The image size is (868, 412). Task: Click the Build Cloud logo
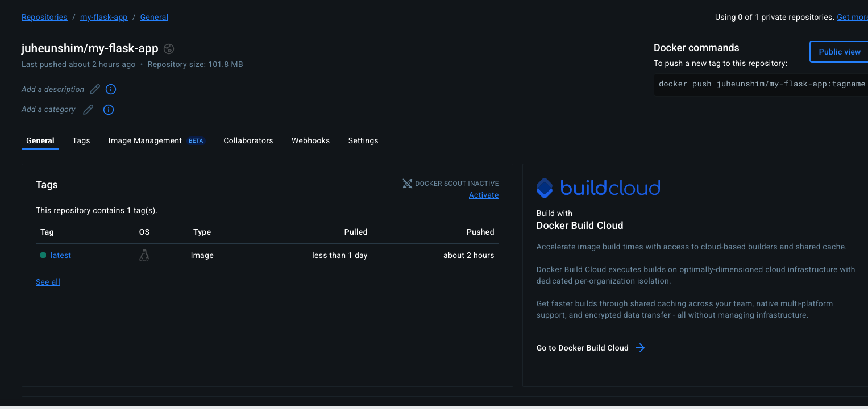coord(598,188)
